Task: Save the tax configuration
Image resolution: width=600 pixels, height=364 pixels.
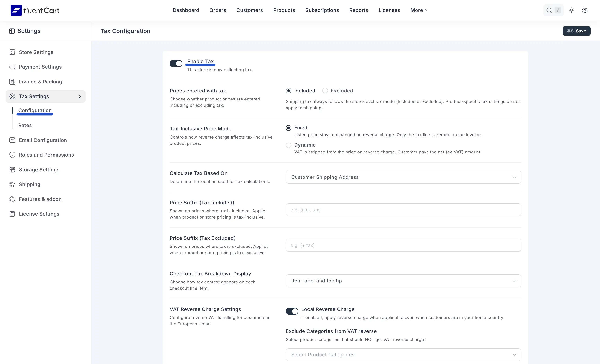Action: (576, 31)
